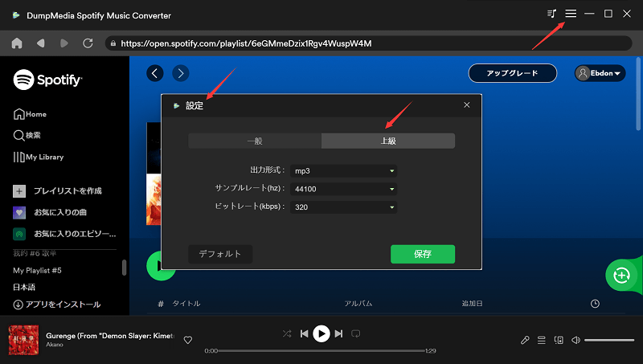Screen dimensions: 643x364
Task: Click アプリをインストール link
Action: pos(57,305)
